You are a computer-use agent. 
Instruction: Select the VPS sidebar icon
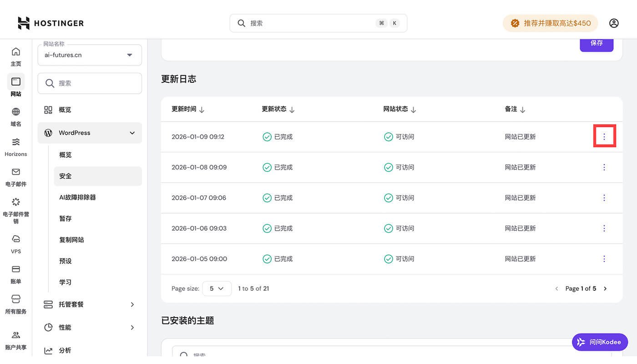(x=16, y=244)
